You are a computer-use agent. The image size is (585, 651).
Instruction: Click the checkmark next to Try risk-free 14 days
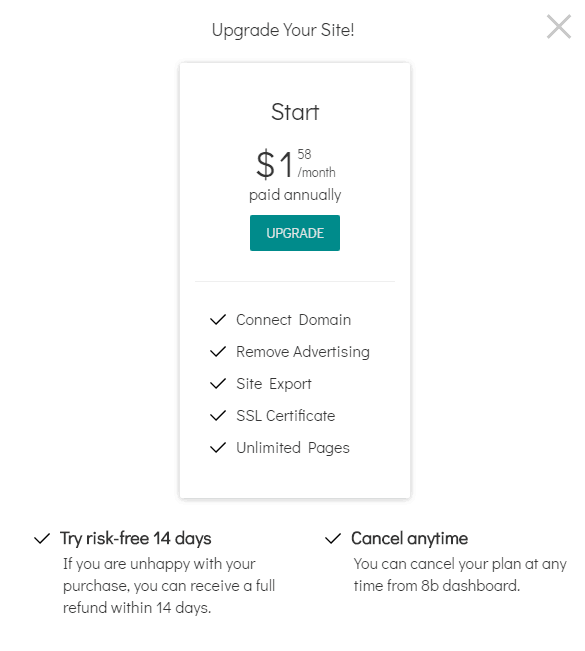click(x=42, y=538)
